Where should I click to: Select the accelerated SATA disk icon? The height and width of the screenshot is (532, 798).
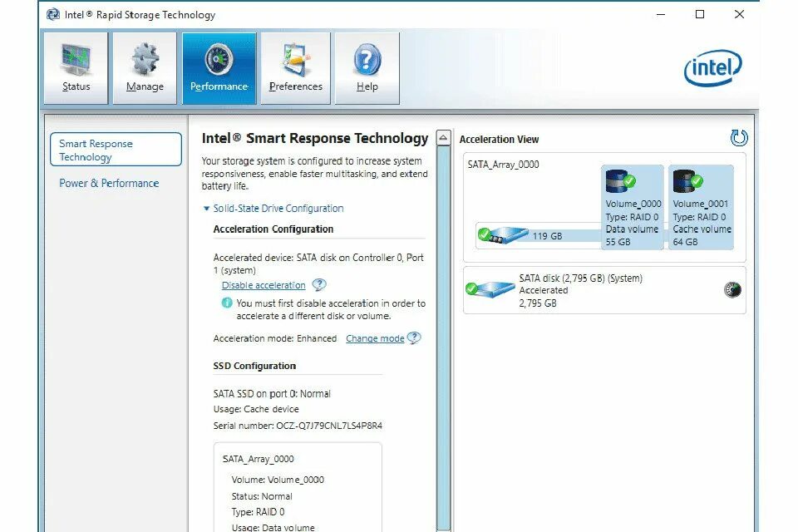(x=490, y=289)
